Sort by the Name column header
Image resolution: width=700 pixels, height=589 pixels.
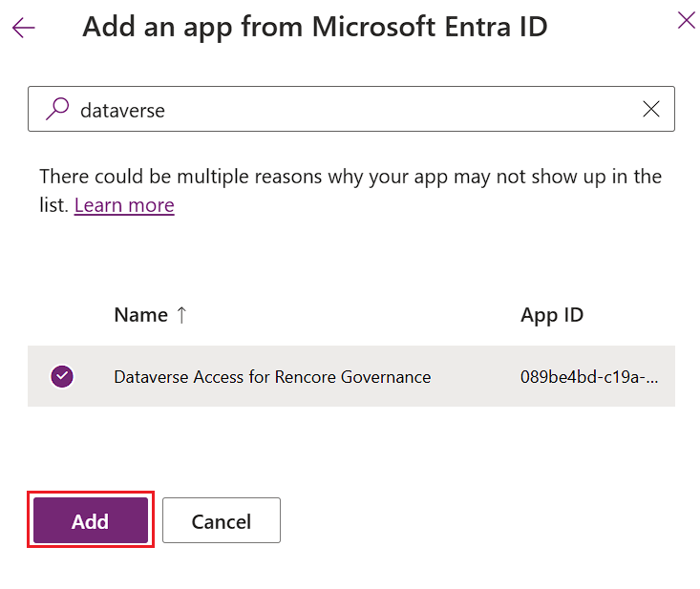(140, 315)
